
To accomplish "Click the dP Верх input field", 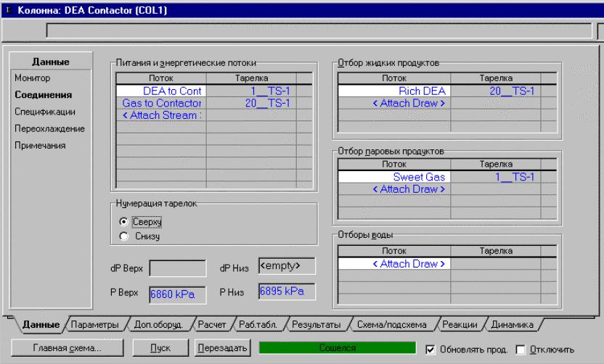I will coord(178,268).
